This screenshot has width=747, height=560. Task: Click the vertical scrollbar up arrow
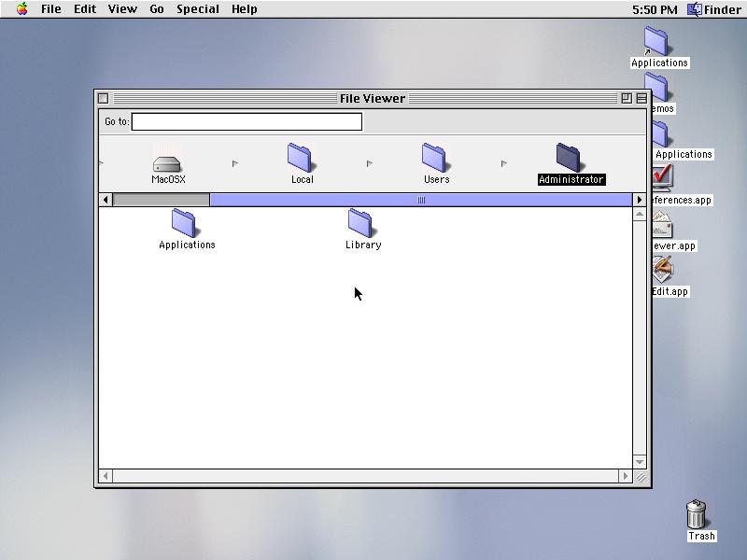pos(640,215)
